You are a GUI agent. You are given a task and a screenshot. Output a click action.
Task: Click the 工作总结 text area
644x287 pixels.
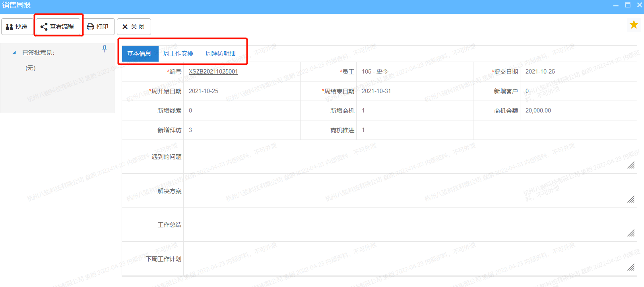[x=405, y=225]
